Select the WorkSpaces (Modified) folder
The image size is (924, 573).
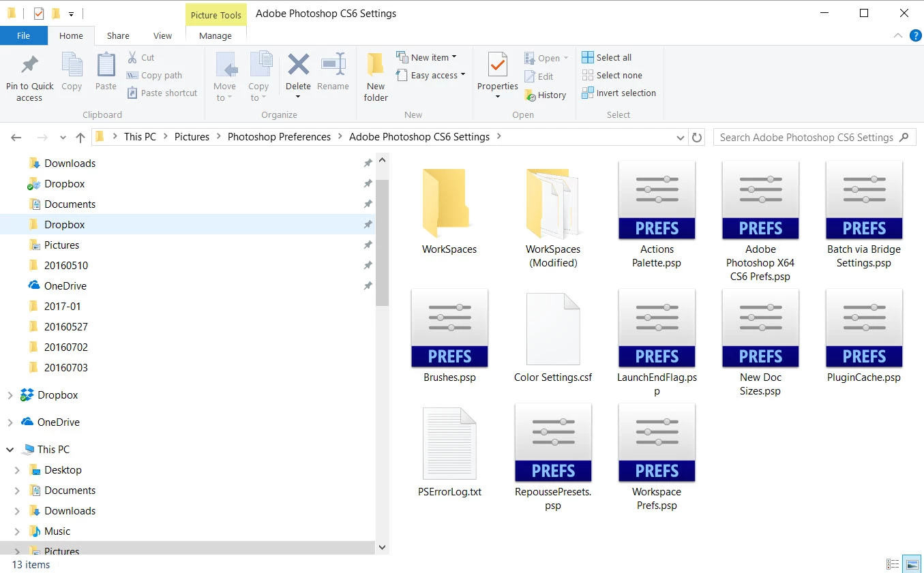click(x=553, y=217)
